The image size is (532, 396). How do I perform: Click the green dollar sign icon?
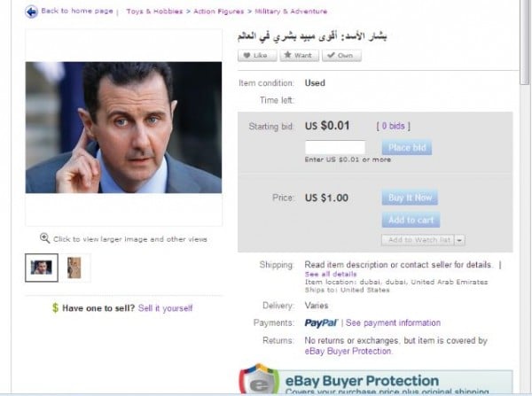[x=55, y=307]
